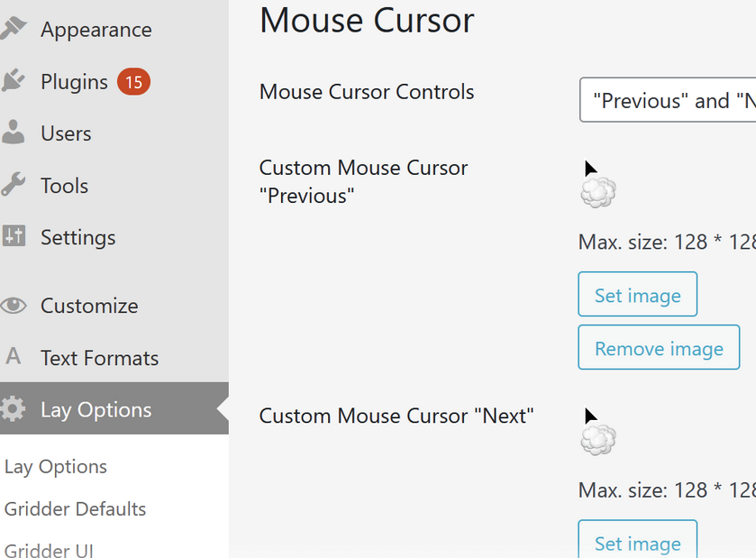
Task: Click the Users person icon
Action: click(13, 133)
